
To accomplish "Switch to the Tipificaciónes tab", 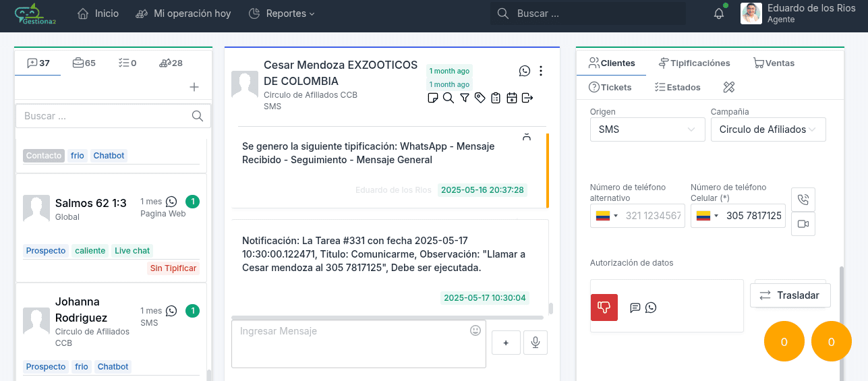I will [x=695, y=63].
